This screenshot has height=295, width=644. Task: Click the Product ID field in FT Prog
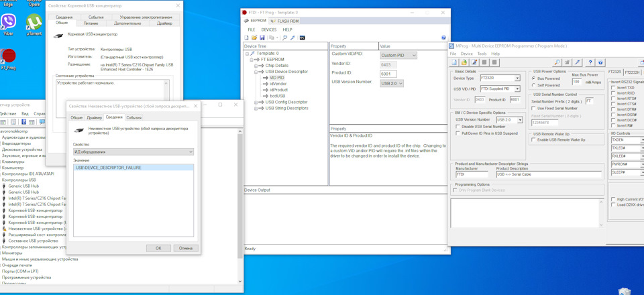[388, 74]
